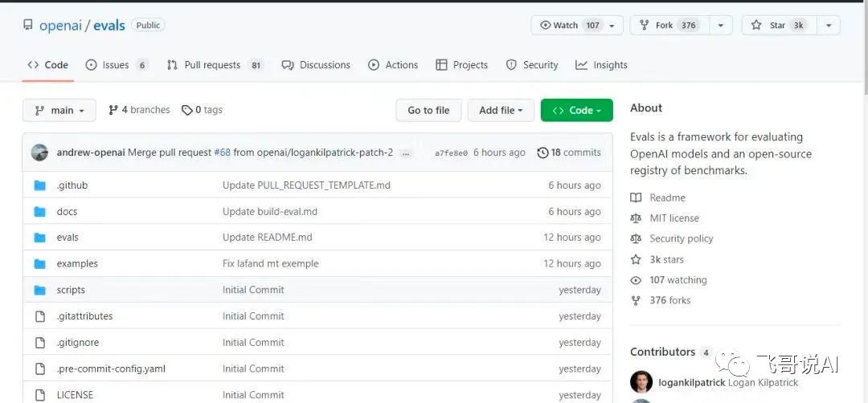The height and width of the screenshot is (403, 868).
Task: Open the Security policy link
Action: (x=672, y=238)
